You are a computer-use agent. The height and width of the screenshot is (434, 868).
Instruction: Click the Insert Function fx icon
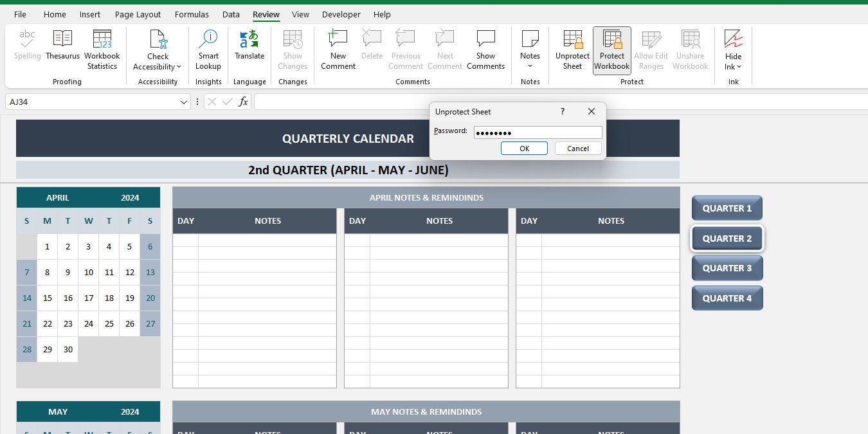pyautogui.click(x=243, y=102)
